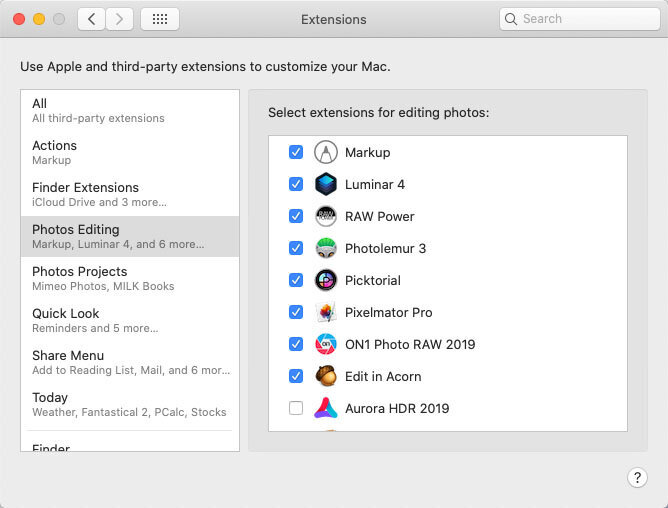Select the All extensions category
Viewport: 668px width, 508px height.
click(x=130, y=110)
